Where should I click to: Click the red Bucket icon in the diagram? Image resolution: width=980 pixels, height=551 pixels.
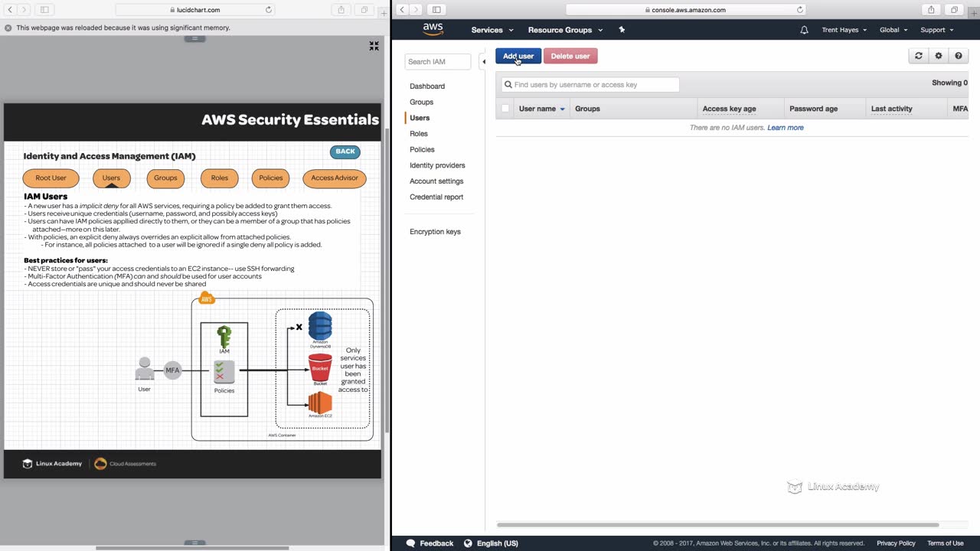point(320,367)
